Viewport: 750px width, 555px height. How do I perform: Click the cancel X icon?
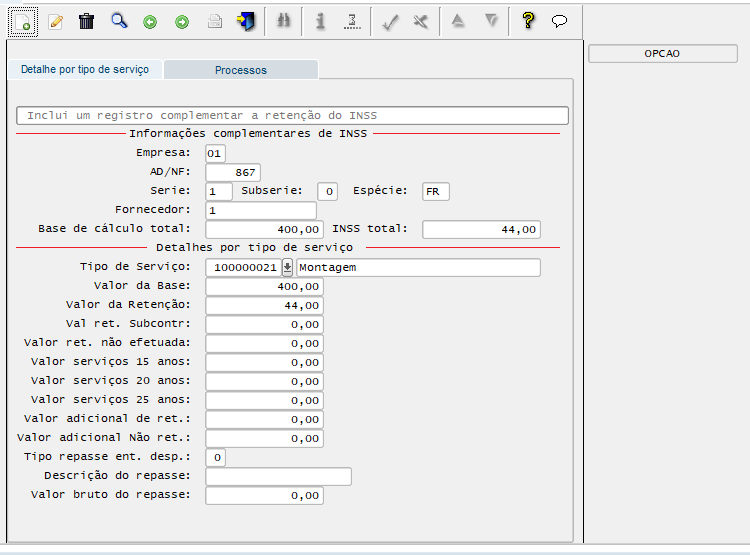(x=421, y=22)
